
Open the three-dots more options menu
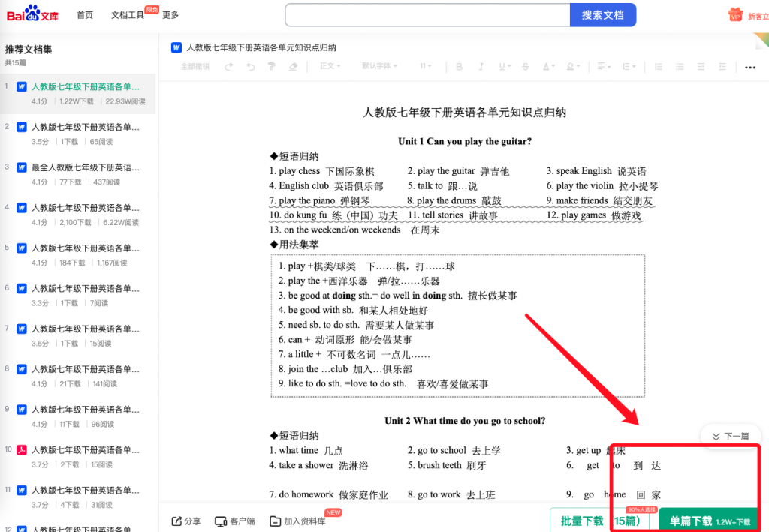[x=750, y=67]
